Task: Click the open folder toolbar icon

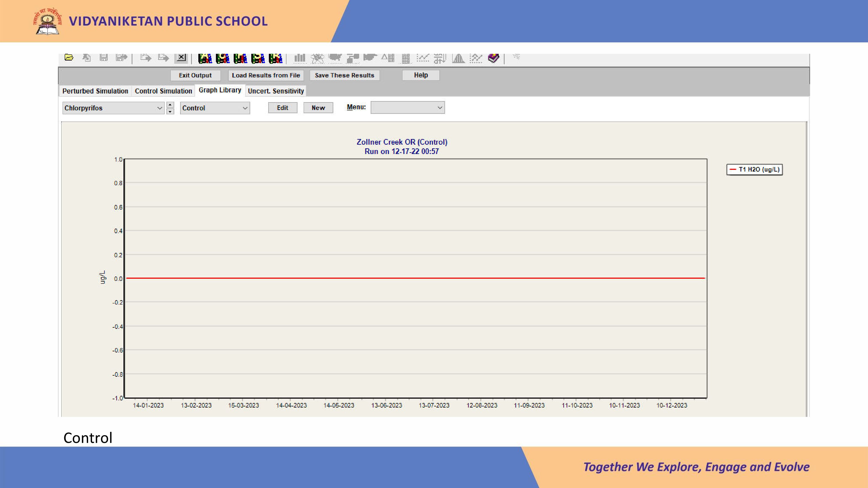Action: click(69, 58)
